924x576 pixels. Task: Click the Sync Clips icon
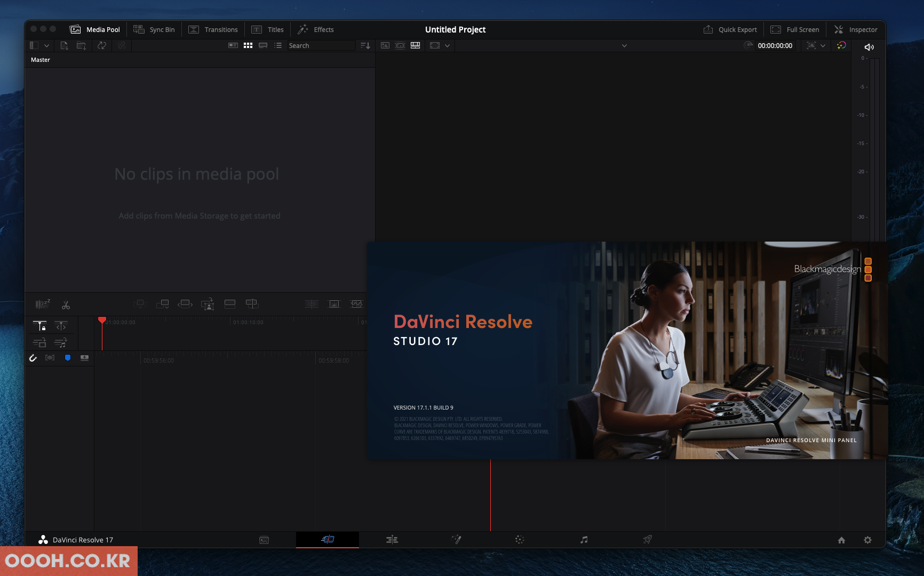pyautogui.click(x=101, y=46)
